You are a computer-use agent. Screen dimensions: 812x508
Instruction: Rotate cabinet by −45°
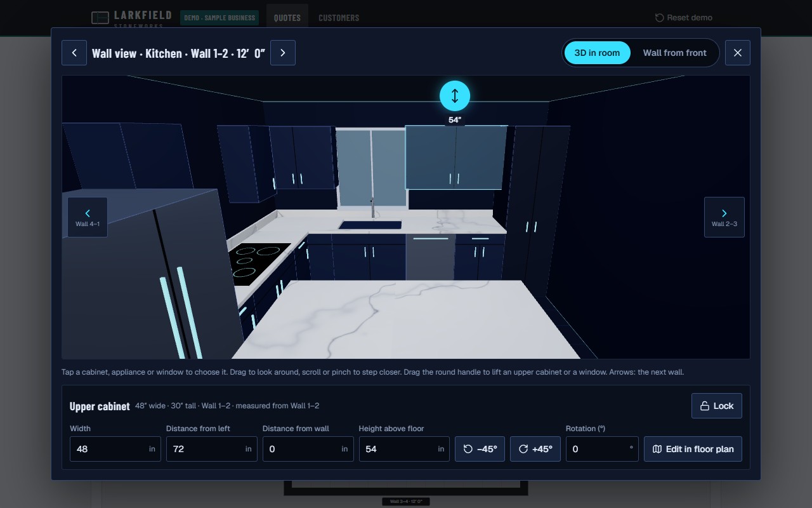tap(480, 449)
